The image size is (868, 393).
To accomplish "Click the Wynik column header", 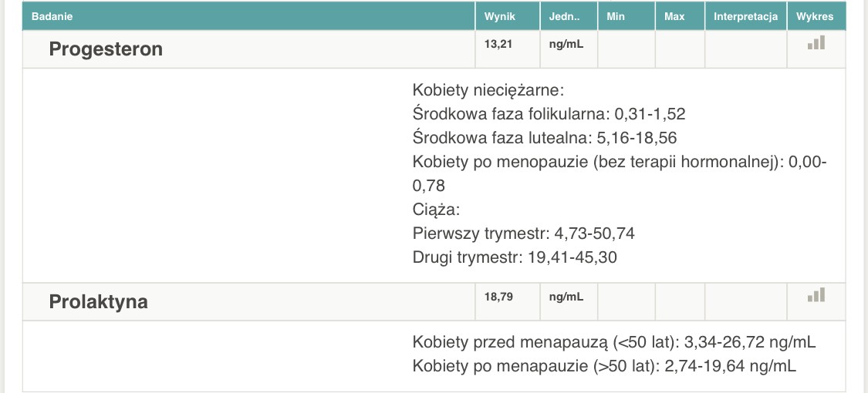I will 499,16.
